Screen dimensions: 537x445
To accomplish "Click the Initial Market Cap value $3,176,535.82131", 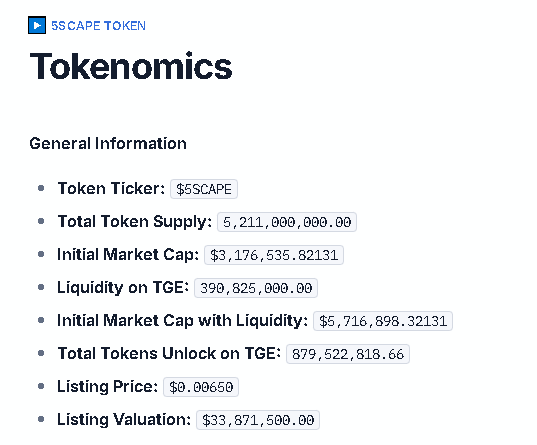I will point(274,255).
